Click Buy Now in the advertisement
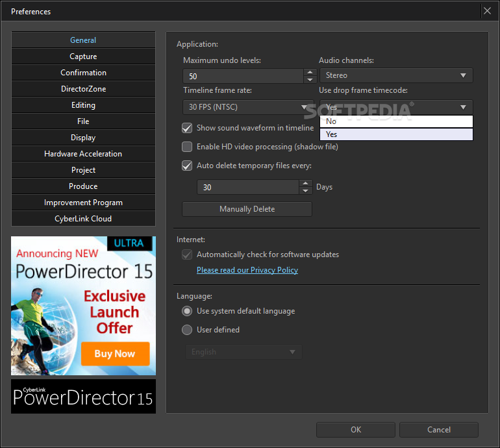500x448 pixels. 115,354
